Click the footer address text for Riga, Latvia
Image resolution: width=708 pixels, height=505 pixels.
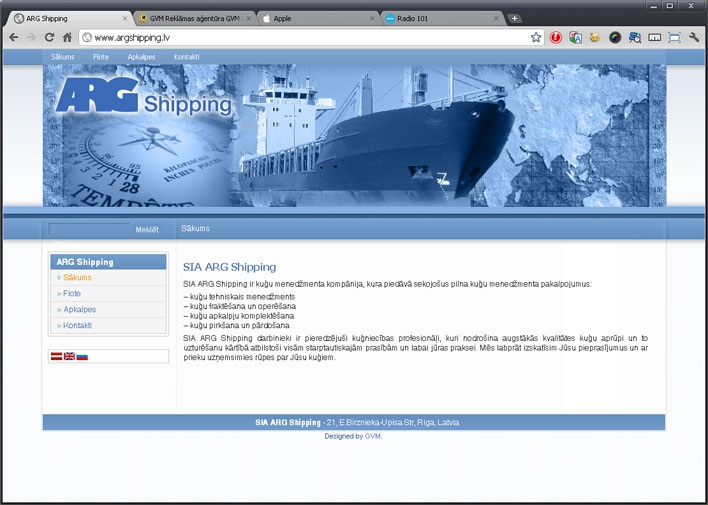point(393,423)
